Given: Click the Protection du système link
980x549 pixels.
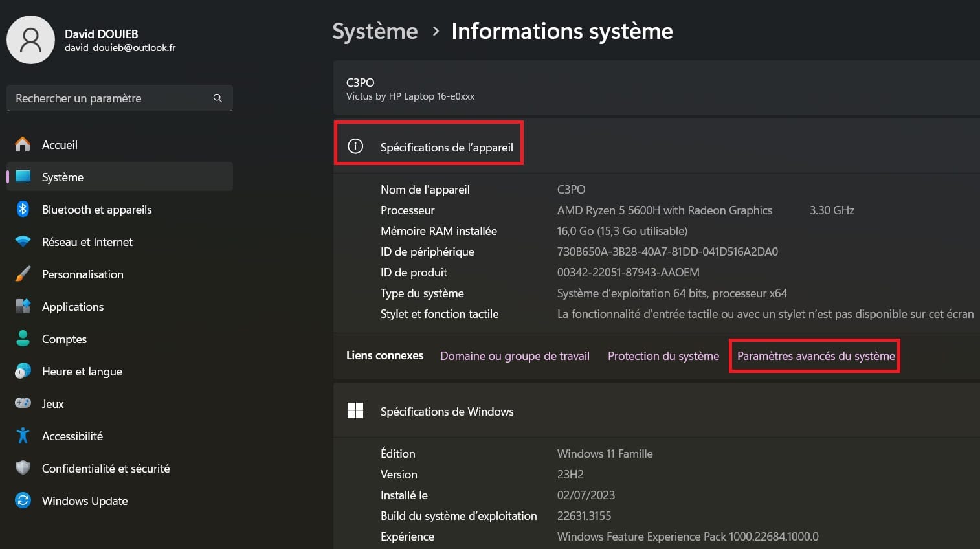Looking at the screenshot, I should coord(663,355).
